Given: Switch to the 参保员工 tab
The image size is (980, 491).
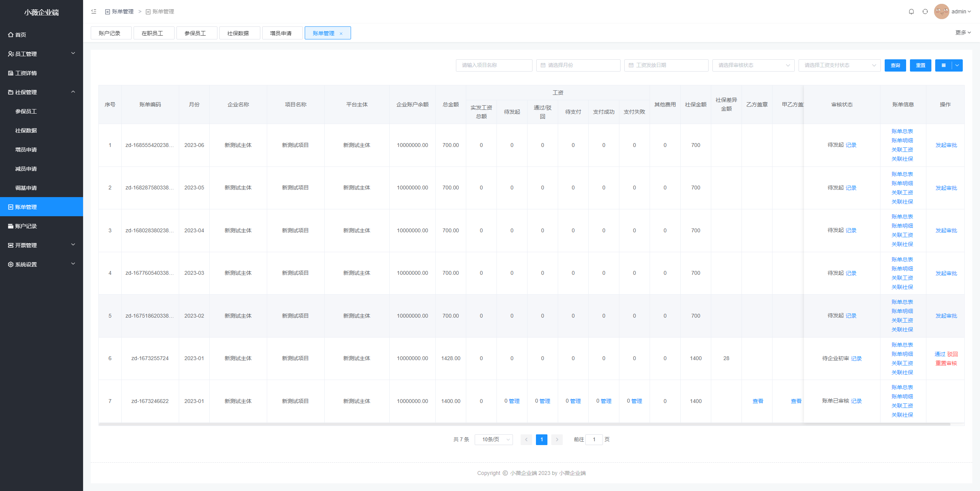Looking at the screenshot, I should pos(197,33).
